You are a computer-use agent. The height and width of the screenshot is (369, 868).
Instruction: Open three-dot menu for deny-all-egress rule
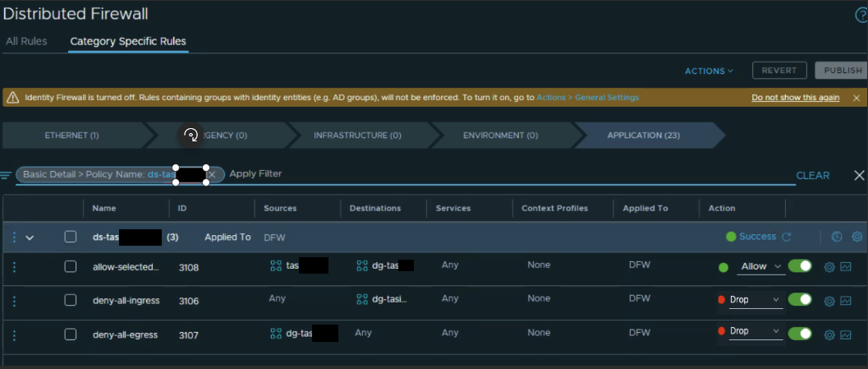point(14,334)
